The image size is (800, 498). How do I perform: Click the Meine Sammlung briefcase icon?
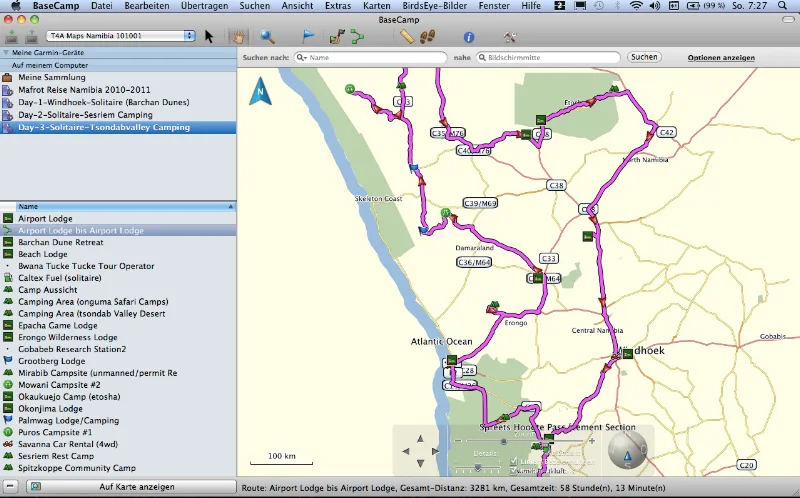point(7,78)
